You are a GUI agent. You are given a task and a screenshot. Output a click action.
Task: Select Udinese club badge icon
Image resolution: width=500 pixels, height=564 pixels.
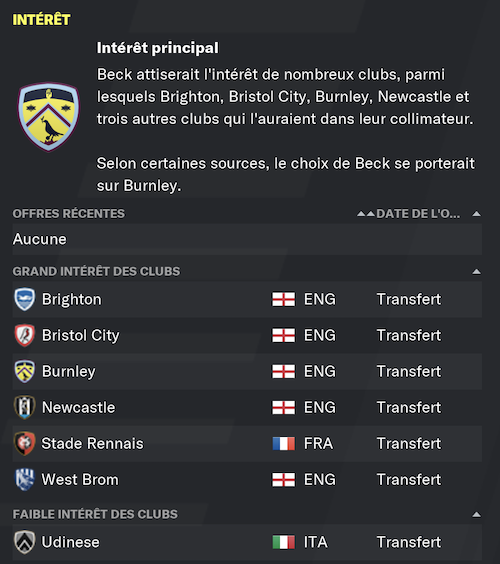(24, 542)
